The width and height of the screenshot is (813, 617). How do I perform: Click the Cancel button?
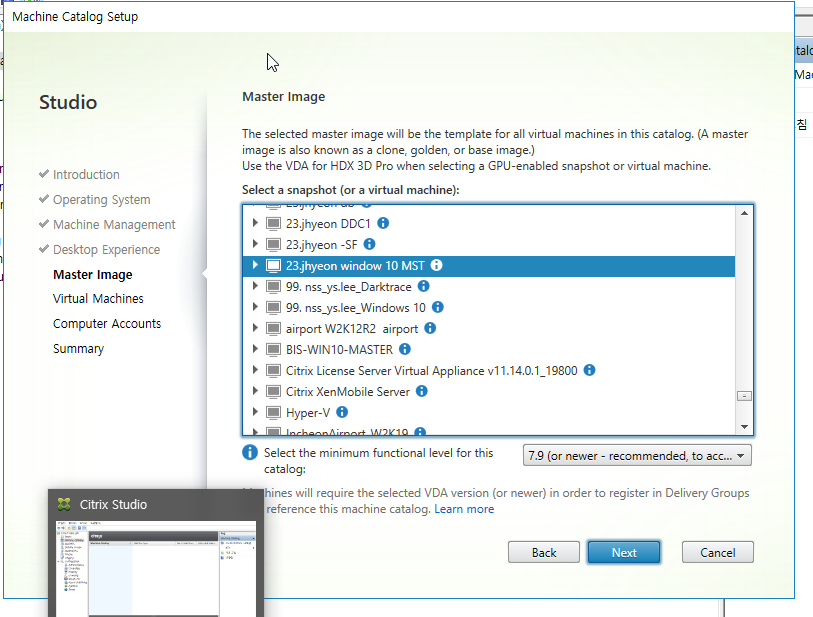[718, 552]
